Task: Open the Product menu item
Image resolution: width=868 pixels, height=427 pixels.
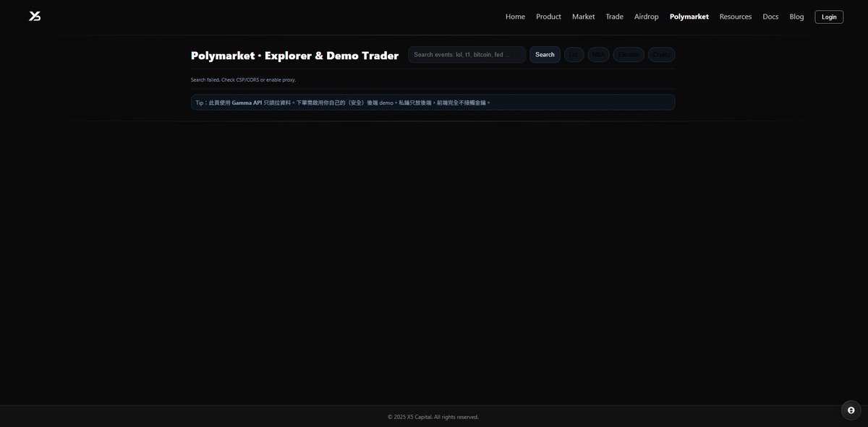Action: tap(548, 17)
